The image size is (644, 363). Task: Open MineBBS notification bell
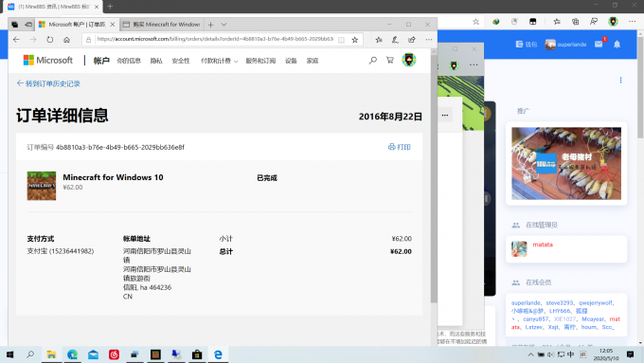617,45
